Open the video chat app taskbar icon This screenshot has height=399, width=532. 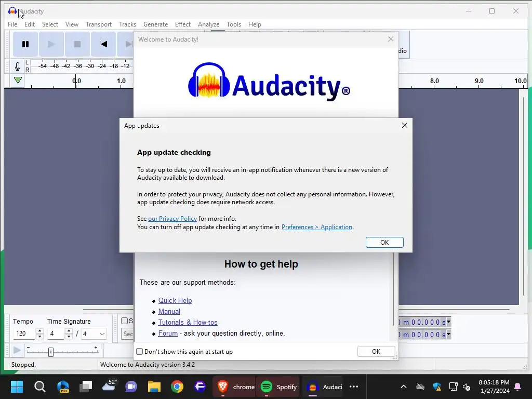(x=131, y=387)
